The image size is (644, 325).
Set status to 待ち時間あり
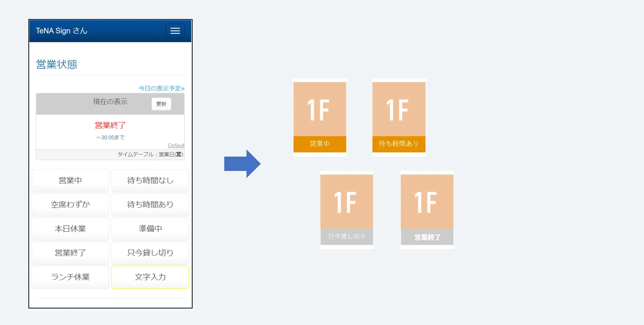(150, 205)
